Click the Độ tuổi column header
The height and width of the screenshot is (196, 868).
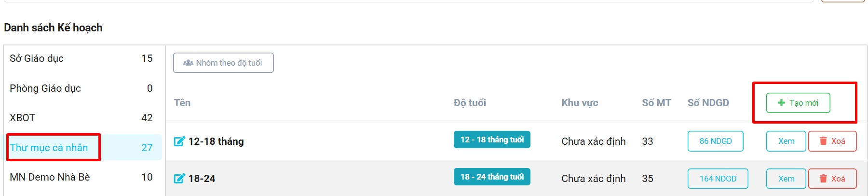click(x=470, y=103)
